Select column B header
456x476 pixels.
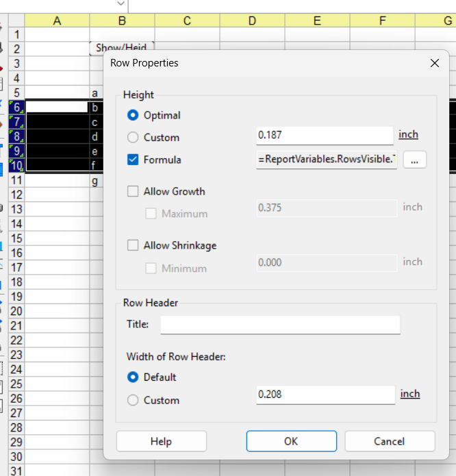click(122, 21)
